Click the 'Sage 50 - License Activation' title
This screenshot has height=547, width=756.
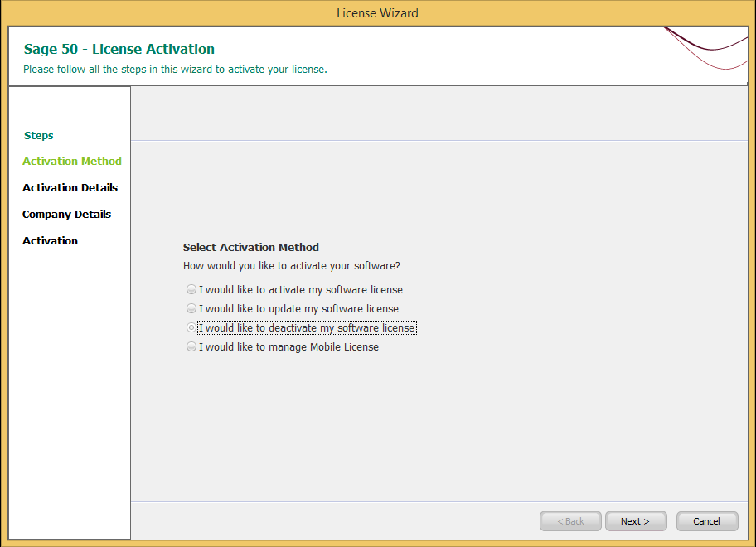pyautogui.click(x=119, y=49)
